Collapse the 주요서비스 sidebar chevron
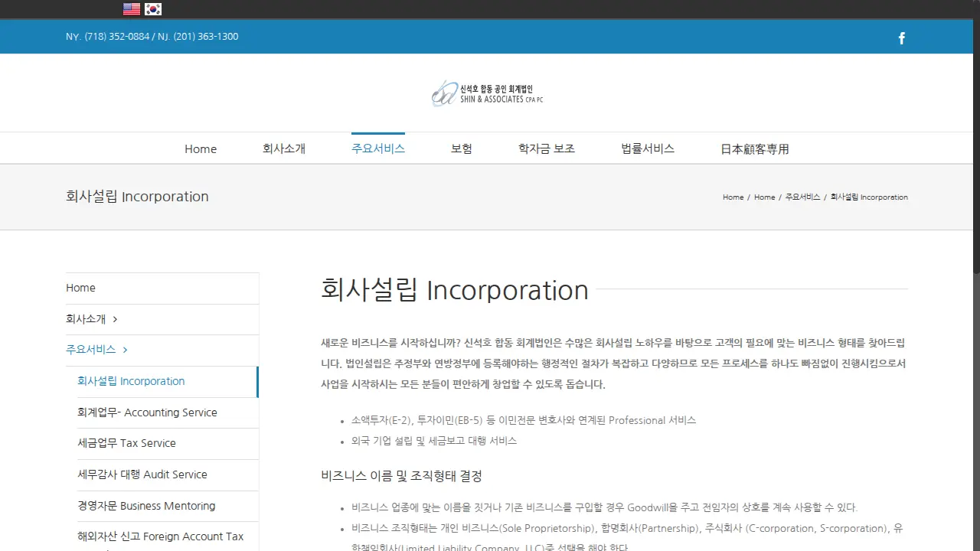Image resolution: width=980 pixels, height=551 pixels. coord(125,350)
